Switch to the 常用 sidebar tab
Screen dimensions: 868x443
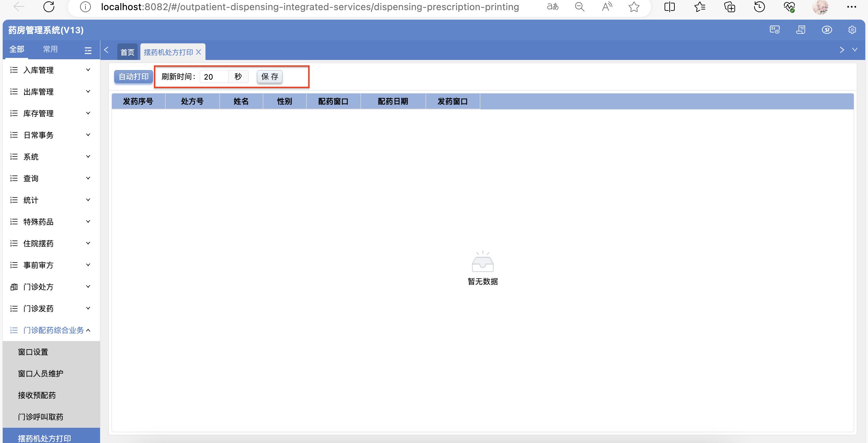(x=50, y=49)
